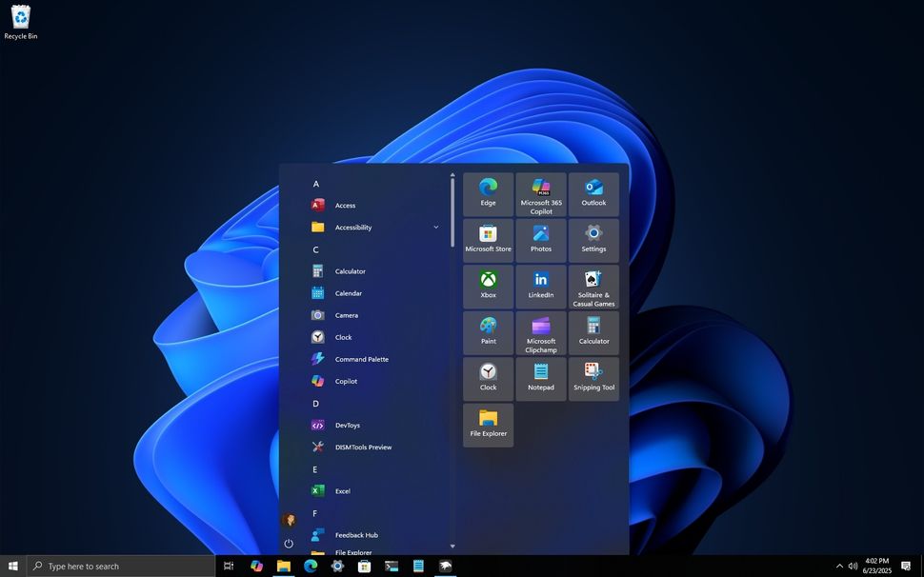Launch Microsoft Clipchamp
The image size is (924, 577).
540,331
